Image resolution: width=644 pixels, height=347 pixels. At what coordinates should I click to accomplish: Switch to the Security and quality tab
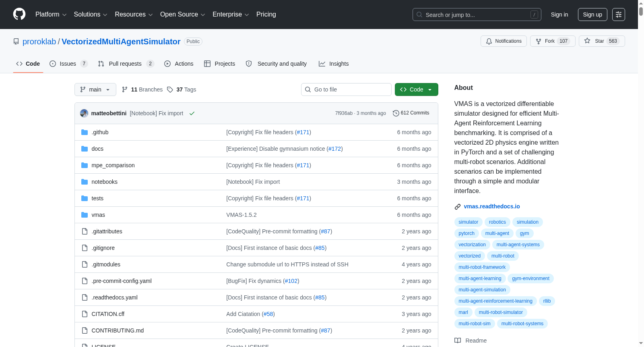pos(276,64)
